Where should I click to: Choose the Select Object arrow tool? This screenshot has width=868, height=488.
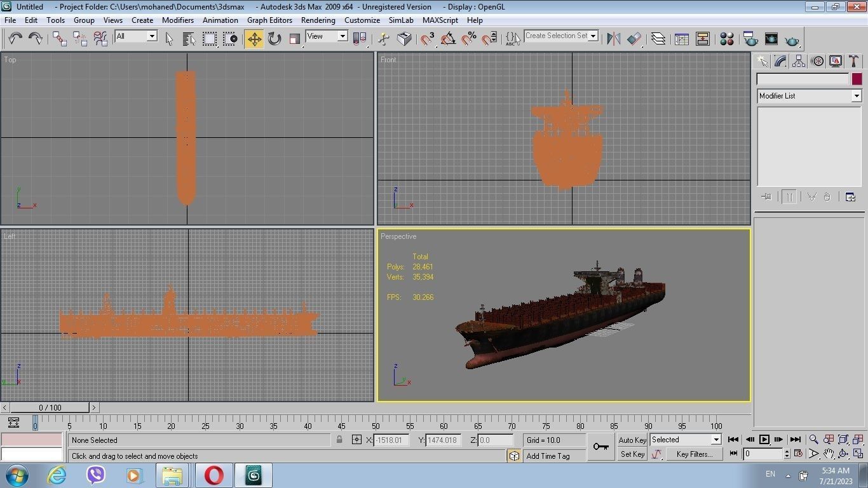click(169, 39)
